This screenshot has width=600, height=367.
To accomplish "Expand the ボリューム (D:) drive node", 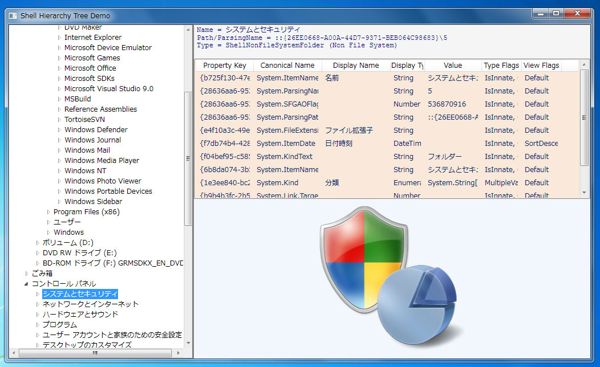I will (37, 243).
